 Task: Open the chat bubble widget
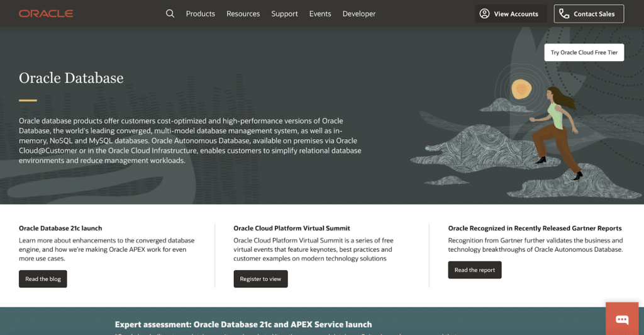(x=622, y=319)
